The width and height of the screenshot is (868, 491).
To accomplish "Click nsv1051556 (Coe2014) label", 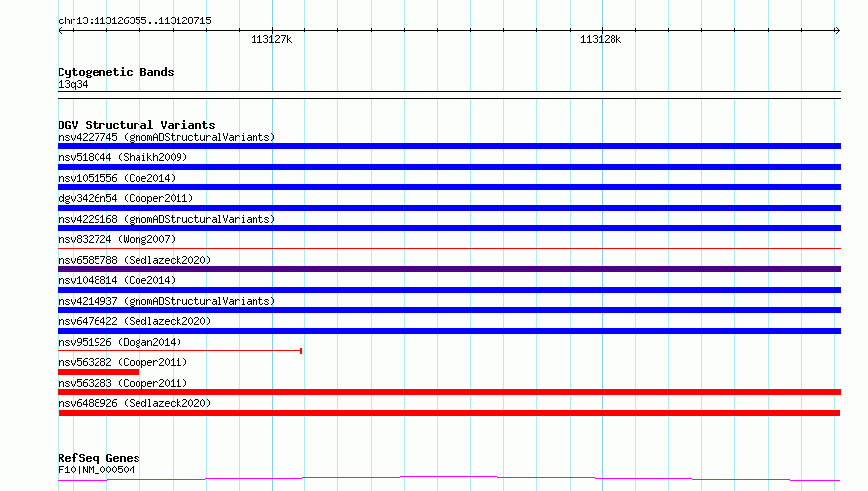I will pyautogui.click(x=117, y=178).
